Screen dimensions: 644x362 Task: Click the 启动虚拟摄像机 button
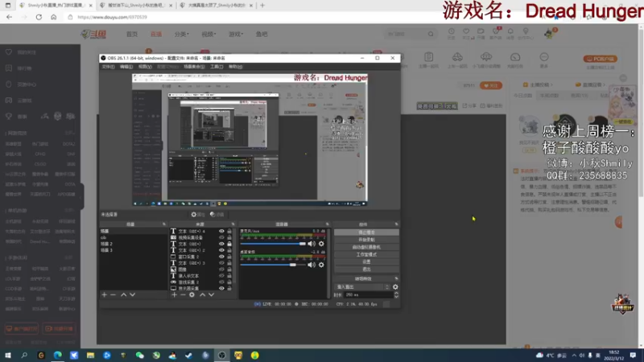click(366, 247)
